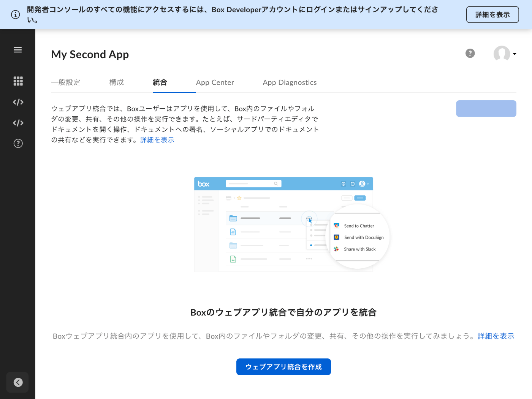Open the App Diagnostics tab

point(290,82)
